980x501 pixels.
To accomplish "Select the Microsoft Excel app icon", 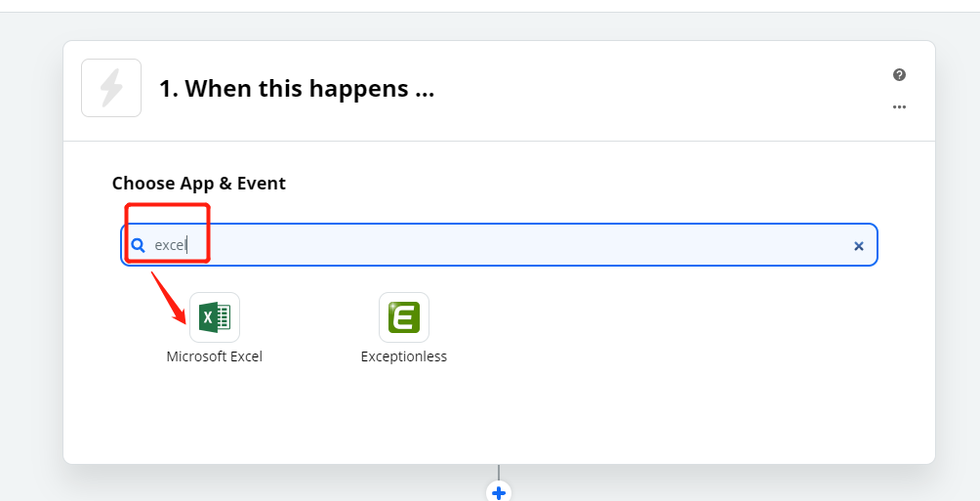I will (x=215, y=317).
